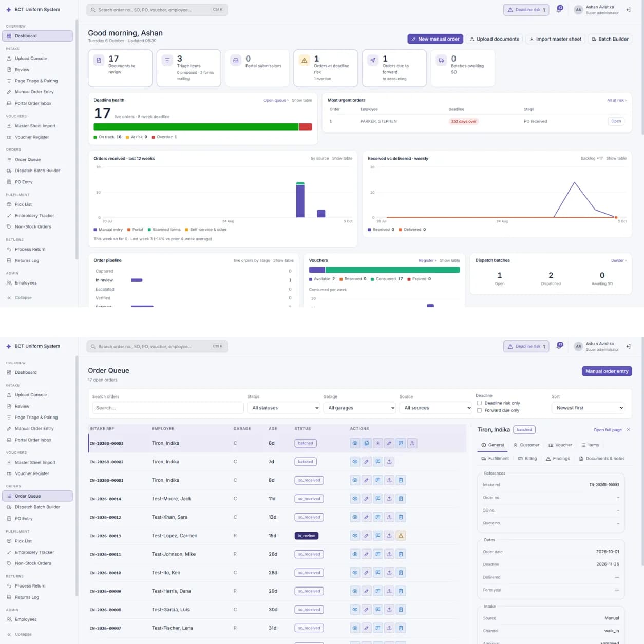Click Manual order entry button
644x644 pixels.
point(607,371)
